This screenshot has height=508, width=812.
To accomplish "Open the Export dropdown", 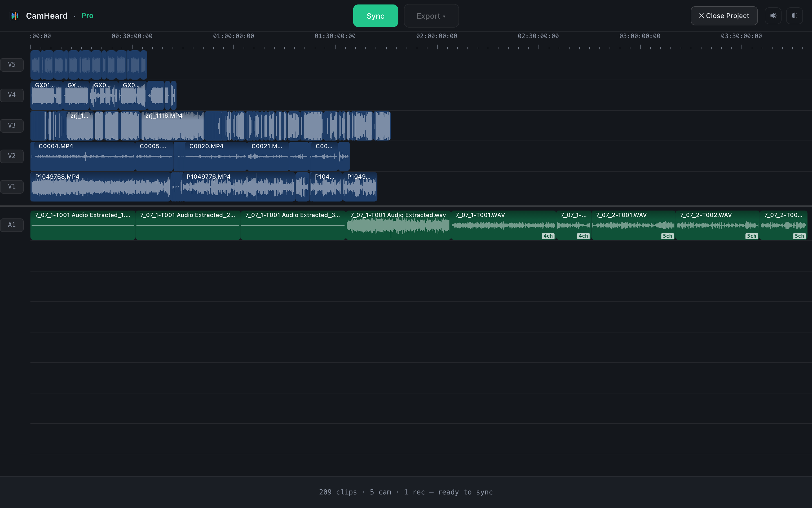I will click(431, 16).
